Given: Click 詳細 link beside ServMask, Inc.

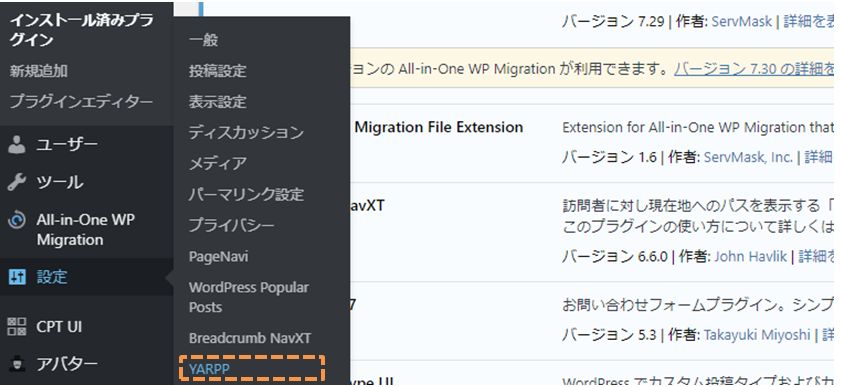Looking at the screenshot, I should pyautogui.click(x=820, y=157).
